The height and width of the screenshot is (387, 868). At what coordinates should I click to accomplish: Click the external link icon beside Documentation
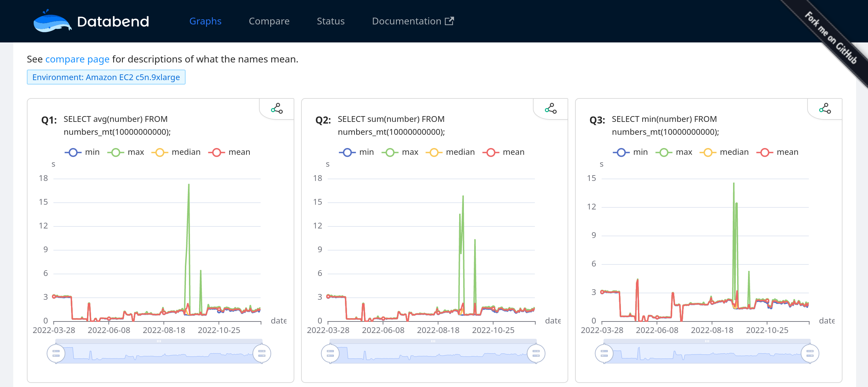[x=449, y=21]
